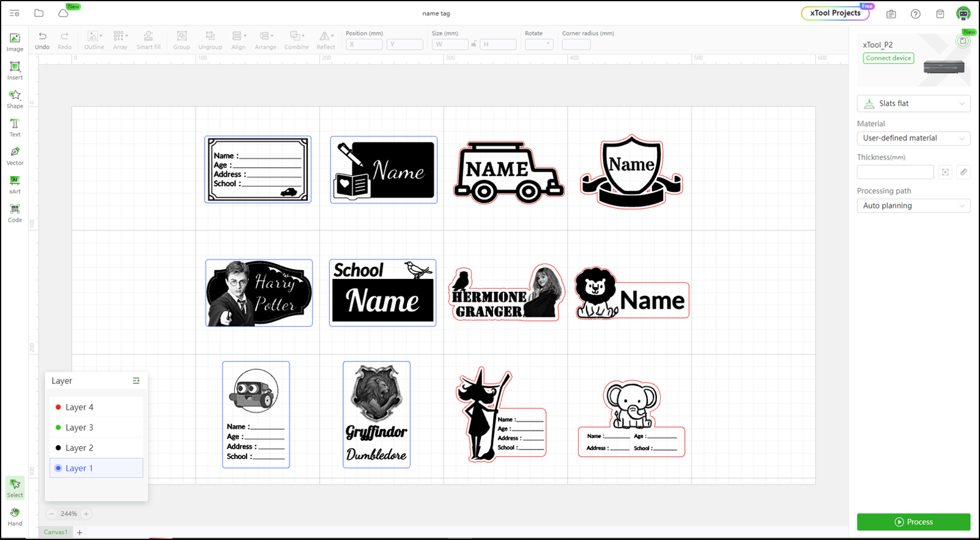The image size is (980, 540).
Task: Click the 'name tag' project title
Action: pyautogui.click(x=436, y=13)
